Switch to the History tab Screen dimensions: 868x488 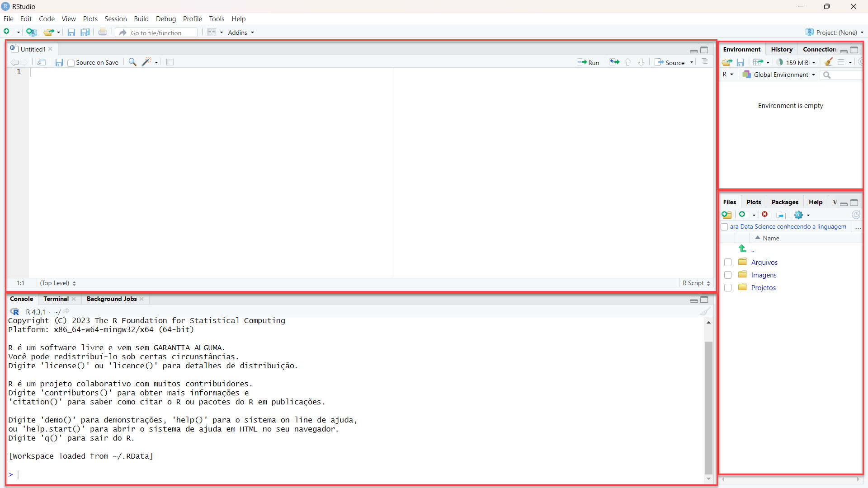pyautogui.click(x=782, y=50)
